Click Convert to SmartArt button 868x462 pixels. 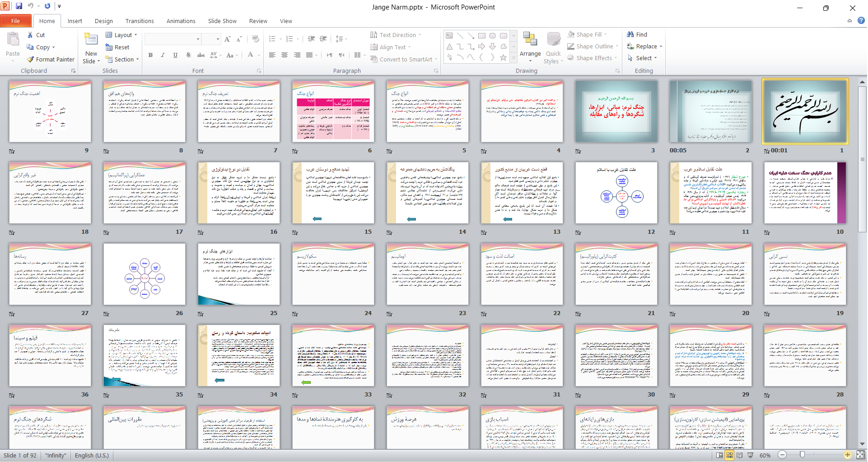click(404, 59)
